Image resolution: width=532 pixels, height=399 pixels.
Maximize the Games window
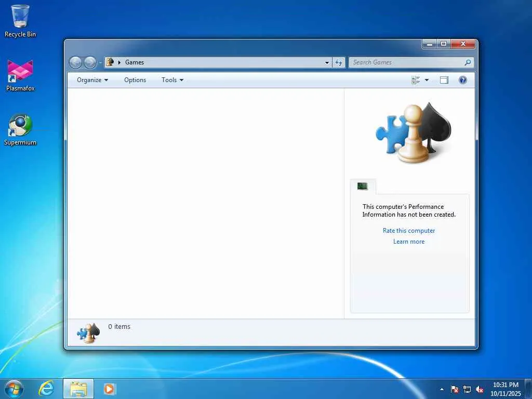(x=444, y=44)
